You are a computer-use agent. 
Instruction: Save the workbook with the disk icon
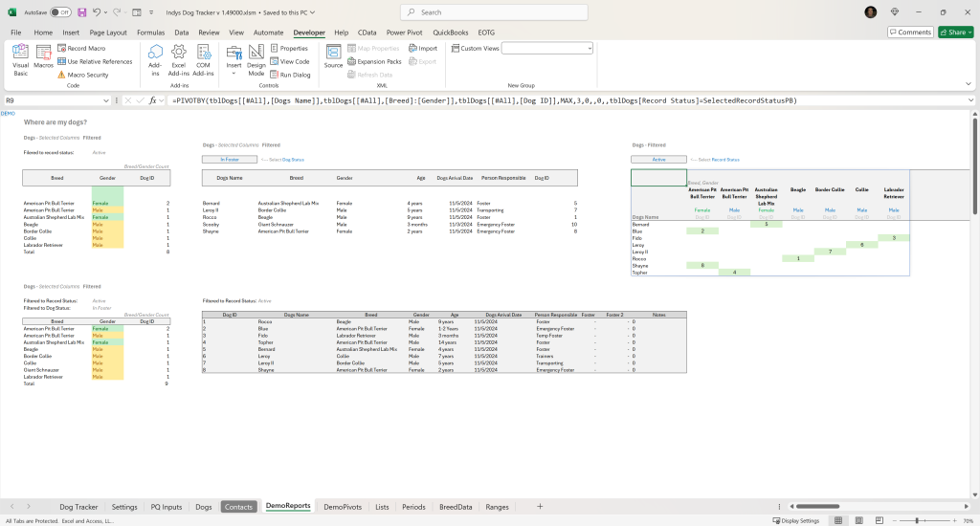pyautogui.click(x=82, y=12)
